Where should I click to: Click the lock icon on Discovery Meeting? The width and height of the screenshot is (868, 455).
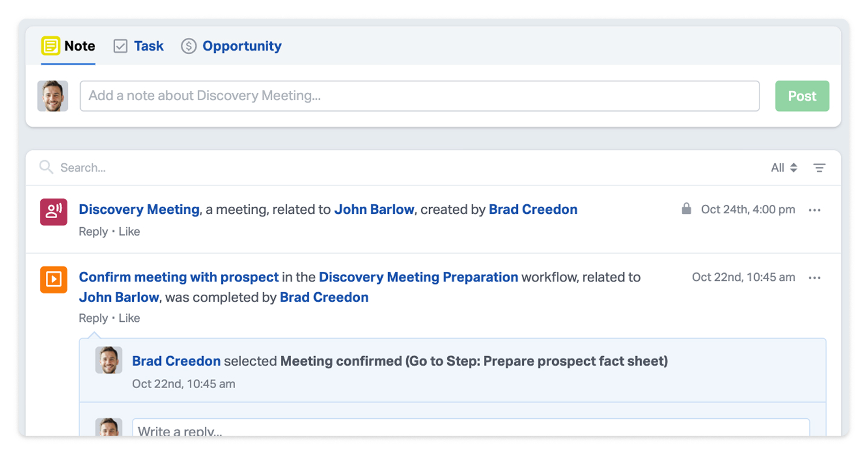click(x=686, y=209)
